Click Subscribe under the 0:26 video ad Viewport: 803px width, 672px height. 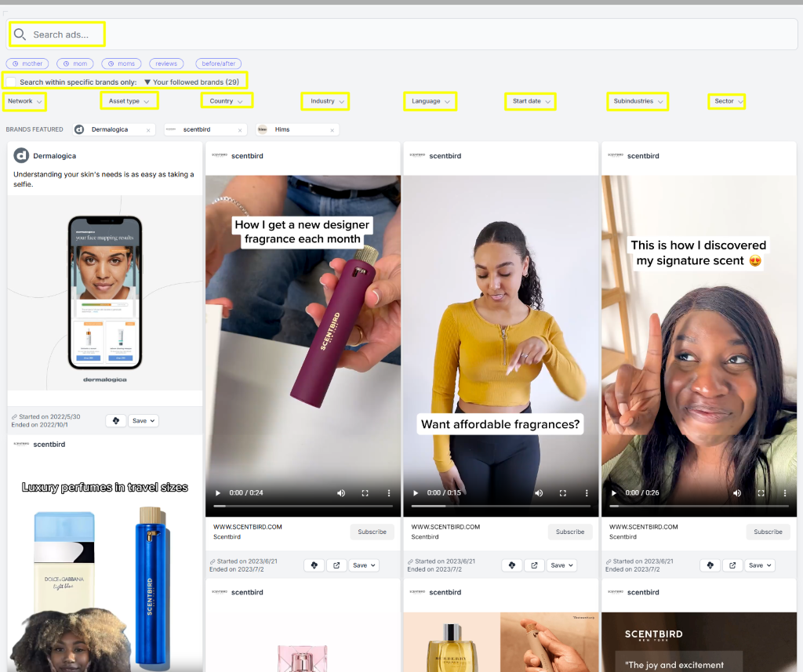(x=768, y=532)
